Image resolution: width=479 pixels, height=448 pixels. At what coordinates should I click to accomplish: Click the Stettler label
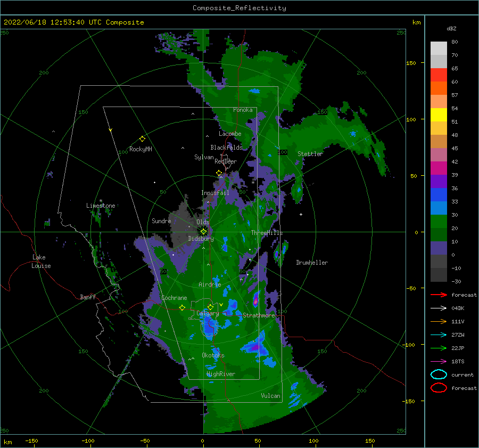[310, 154]
